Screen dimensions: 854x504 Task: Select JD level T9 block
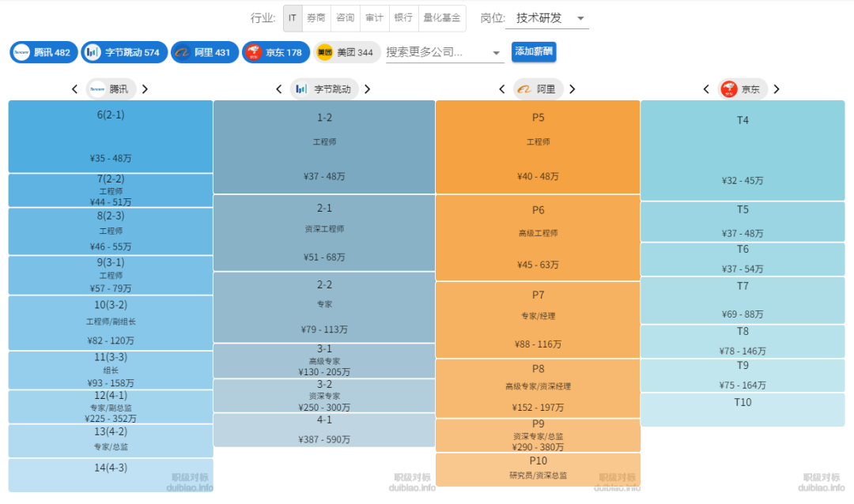(743, 375)
